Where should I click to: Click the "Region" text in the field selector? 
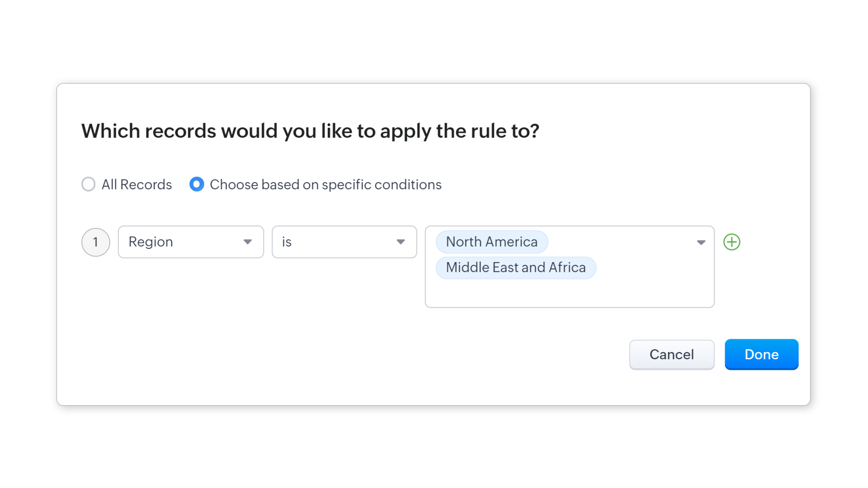pyautogui.click(x=151, y=242)
